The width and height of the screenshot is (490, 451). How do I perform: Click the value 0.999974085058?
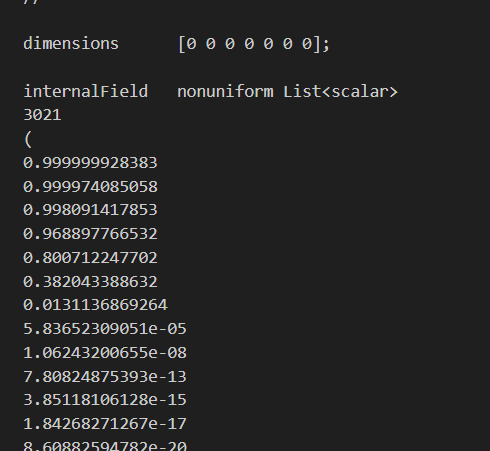click(x=90, y=187)
